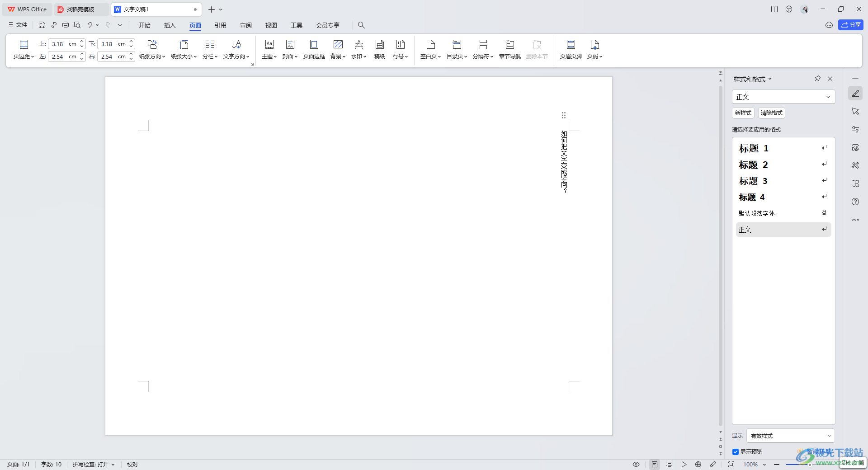Switch to the 审阅 Review tab
This screenshot has width=868, height=470.
[246, 25]
